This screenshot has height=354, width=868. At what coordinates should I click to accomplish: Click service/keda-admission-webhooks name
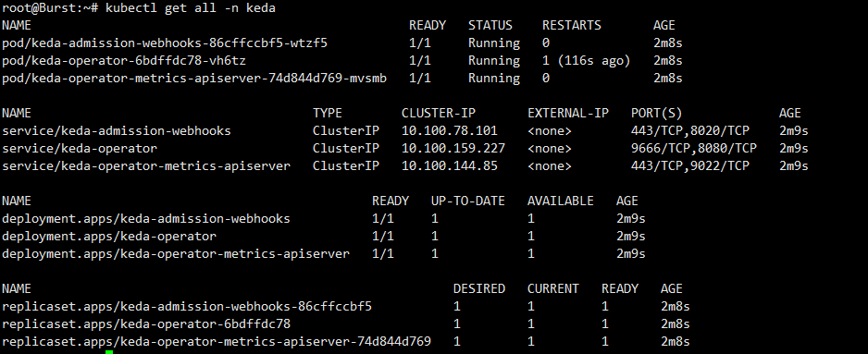point(117,131)
